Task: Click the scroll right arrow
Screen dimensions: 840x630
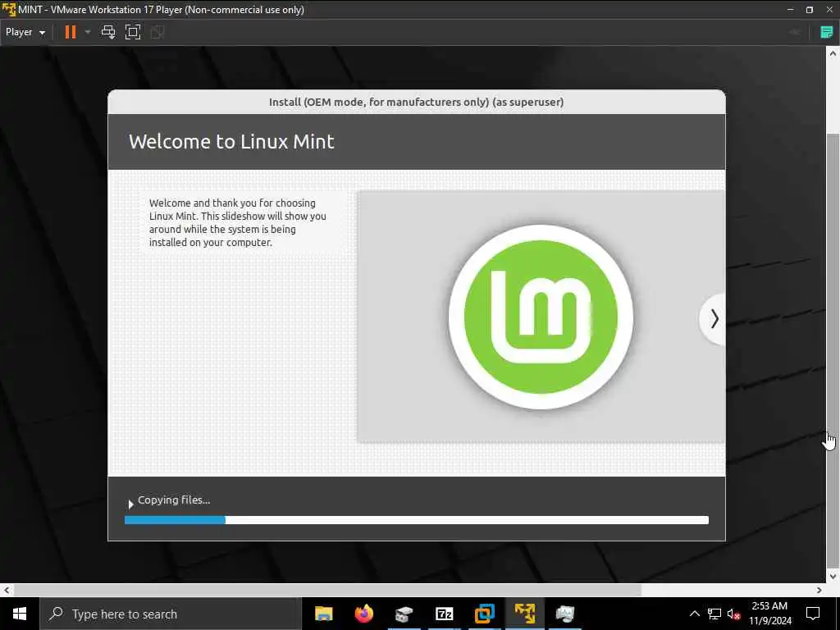Action: point(819,590)
